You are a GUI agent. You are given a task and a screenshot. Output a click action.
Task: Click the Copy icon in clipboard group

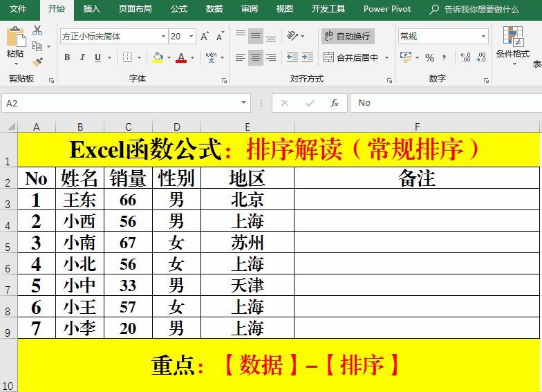click(37, 46)
